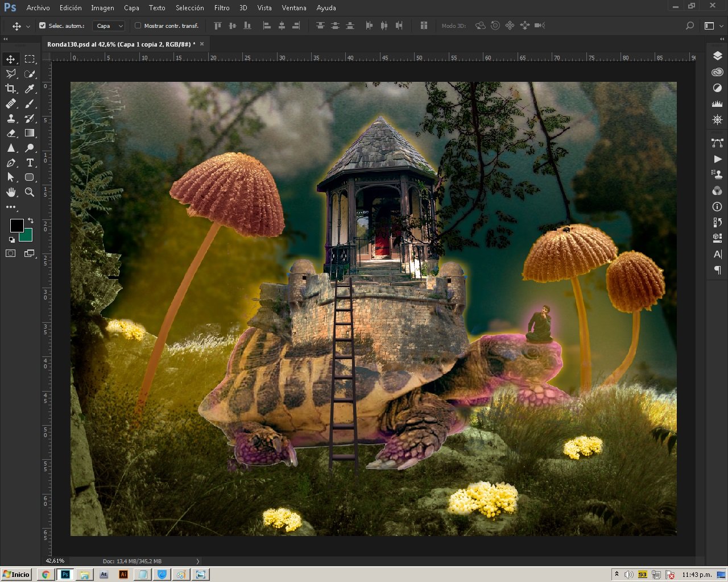
Task: Choose the Quick Selection tool
Action: (30, 74)
